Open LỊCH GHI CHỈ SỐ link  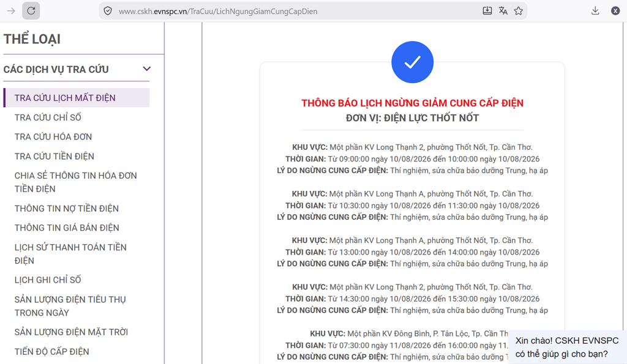point(48,280)
